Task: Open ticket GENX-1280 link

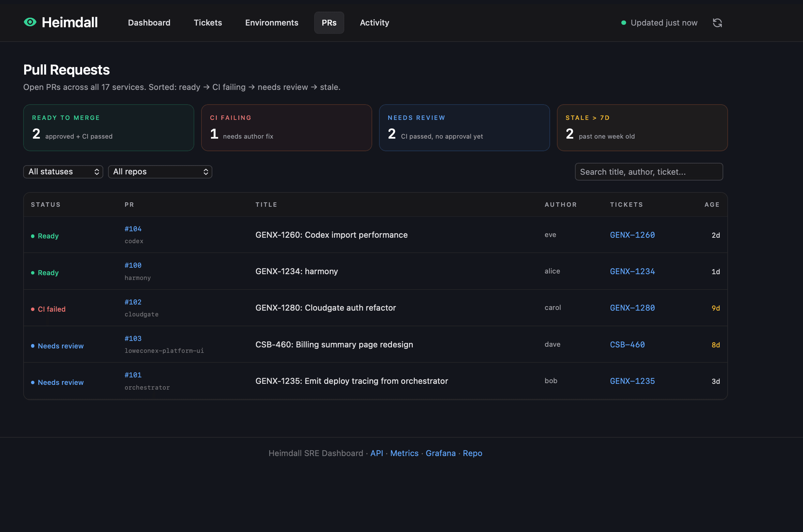Action: [x=632, y=308]
